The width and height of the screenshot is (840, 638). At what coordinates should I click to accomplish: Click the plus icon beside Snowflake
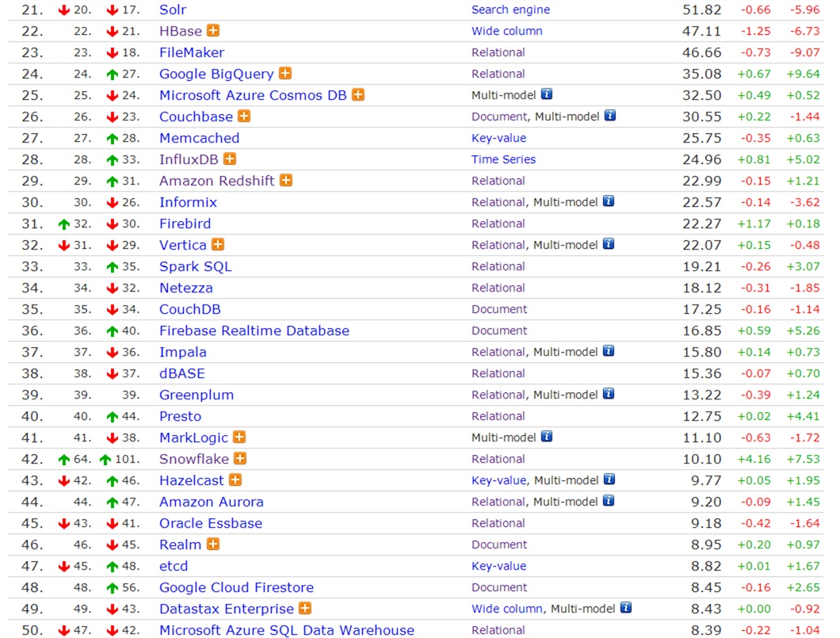[x=241, y=459]
